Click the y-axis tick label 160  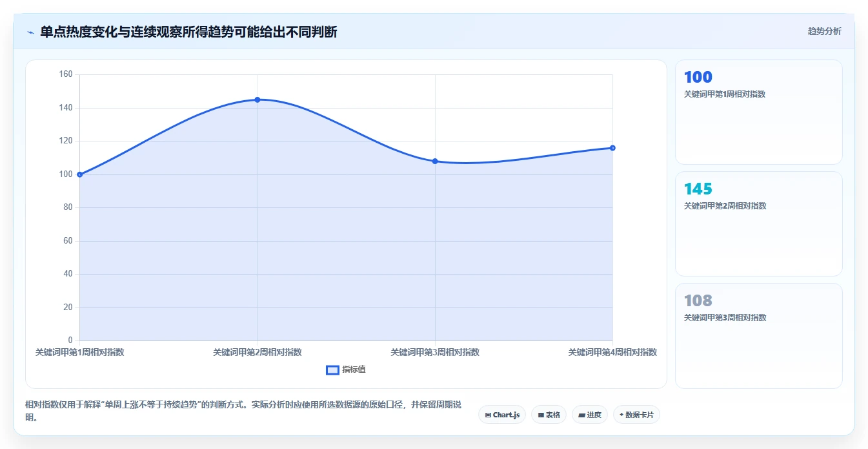tap(65, 74)
